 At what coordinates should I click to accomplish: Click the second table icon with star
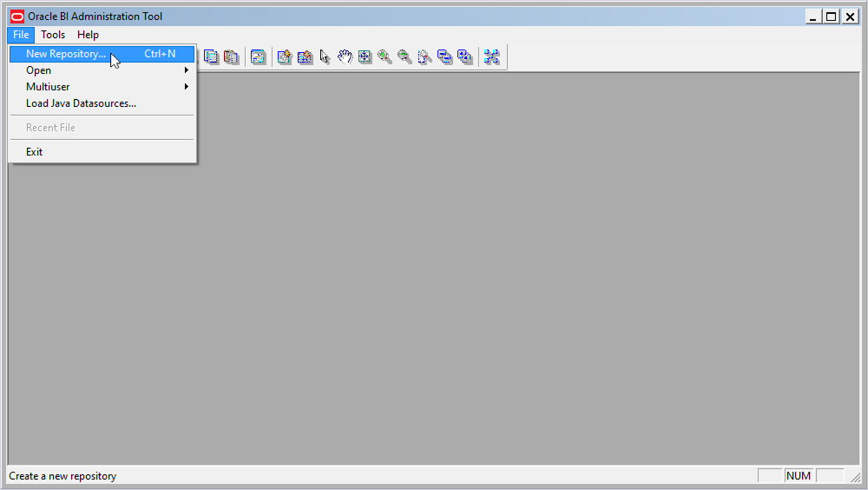click(305, 56)
